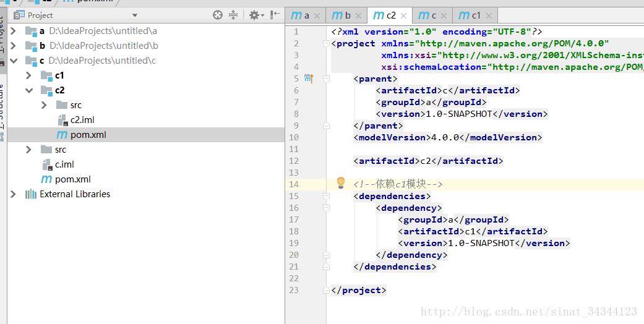
Task: Click the External Libraries icon
Action: click(31, 194)
